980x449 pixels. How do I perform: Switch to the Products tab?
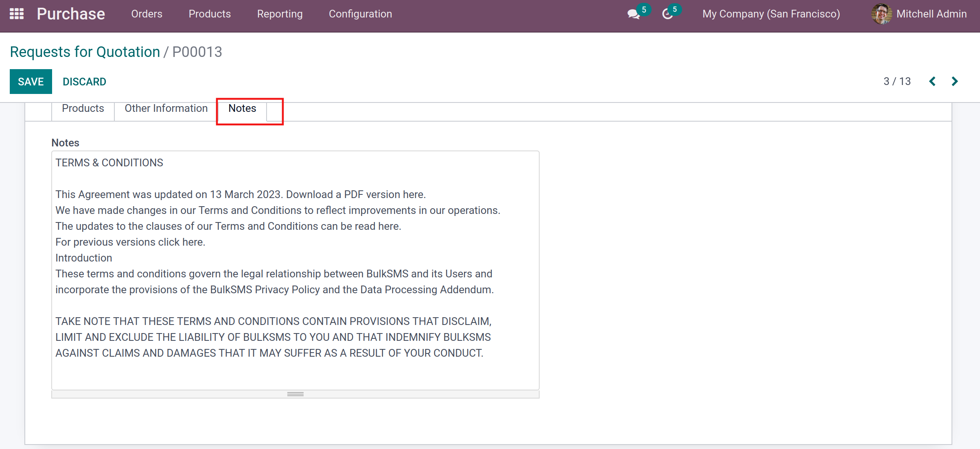pyautogui.click(x=83, y=108)
